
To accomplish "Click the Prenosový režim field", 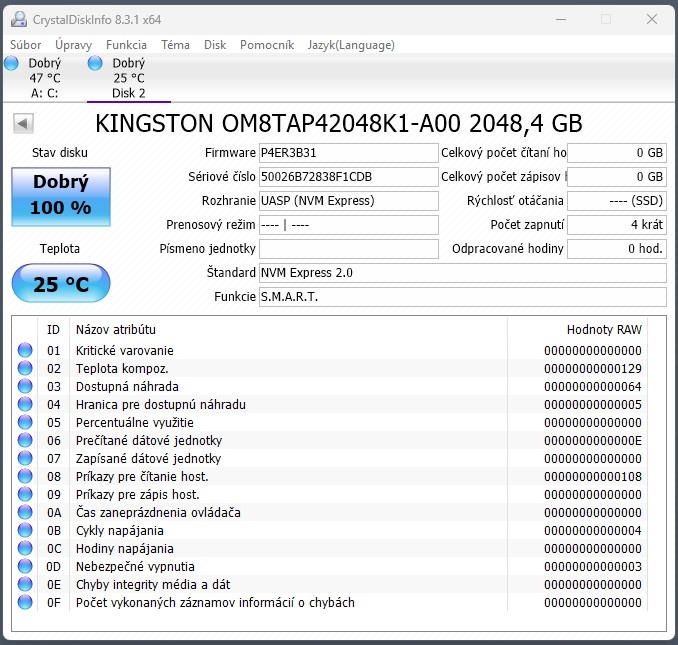I will [x=349, y=225].
